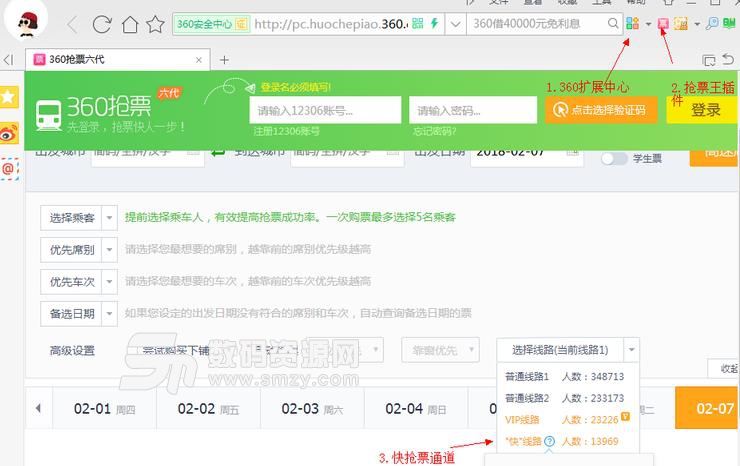Click the blue magnifier tool icon
The width and height of the screenshot is (740, 466).
(x=712, y=23)
